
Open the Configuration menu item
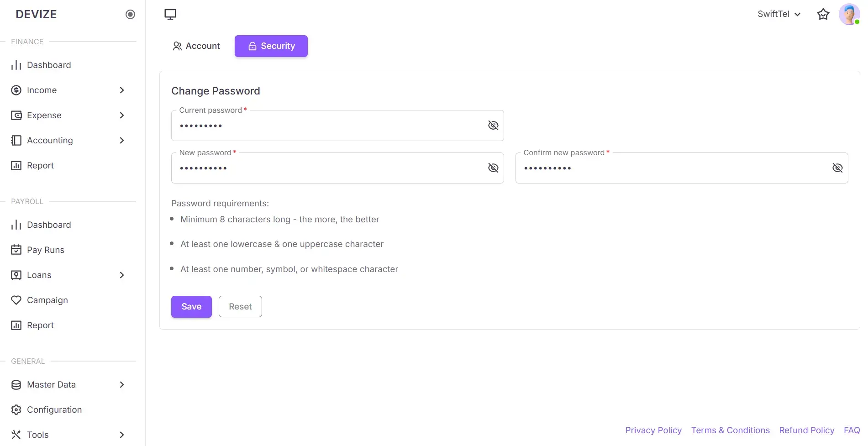click(68, 409)
